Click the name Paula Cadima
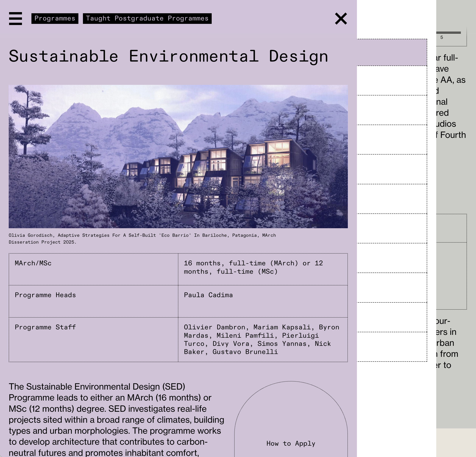 click(x=208, y=295)
